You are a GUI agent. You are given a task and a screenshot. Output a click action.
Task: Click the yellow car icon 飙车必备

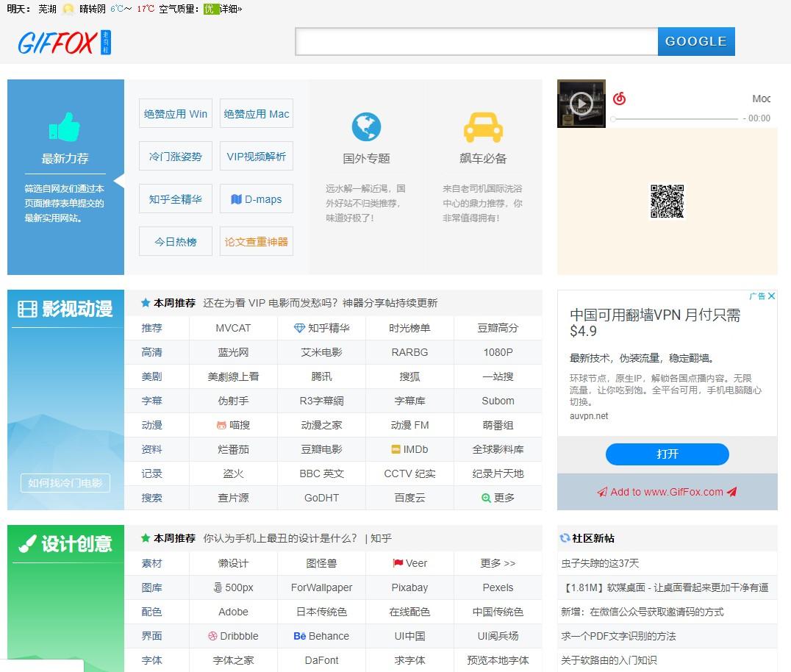click(483, 127)
